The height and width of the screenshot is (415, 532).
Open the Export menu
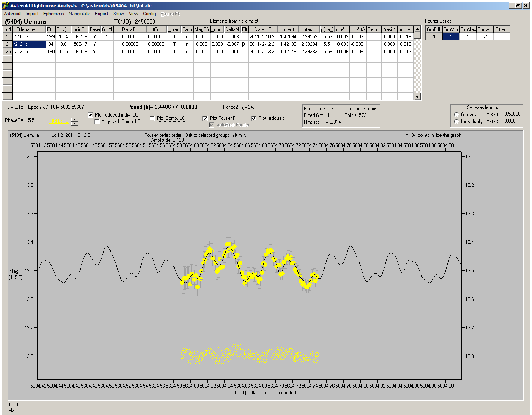click(102, 14)
